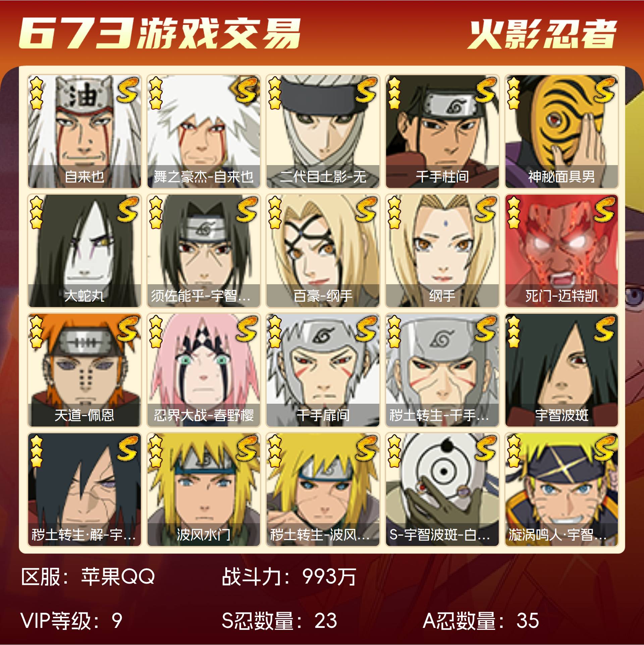This screenshot has height=645, width=644.
Task: Click the S badge on 二代目土影-无 card
Action: (367, 90)
